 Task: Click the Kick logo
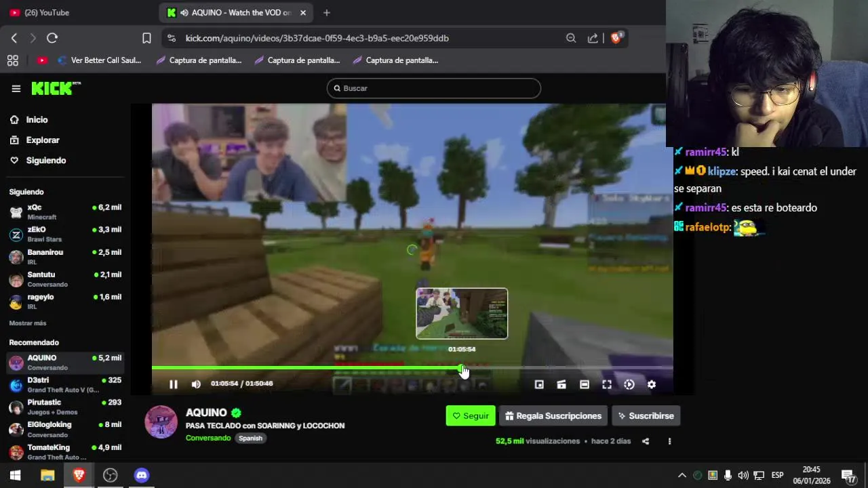coord(56,88)
